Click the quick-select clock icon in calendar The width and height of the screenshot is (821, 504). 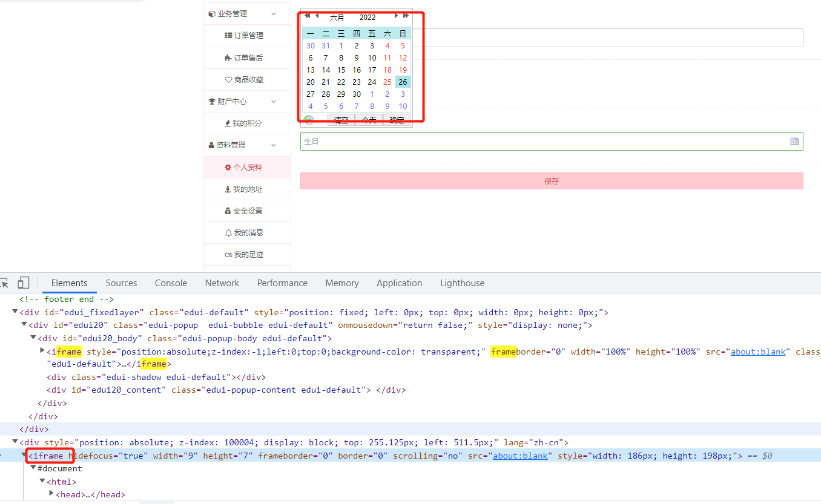coord(309,120)
